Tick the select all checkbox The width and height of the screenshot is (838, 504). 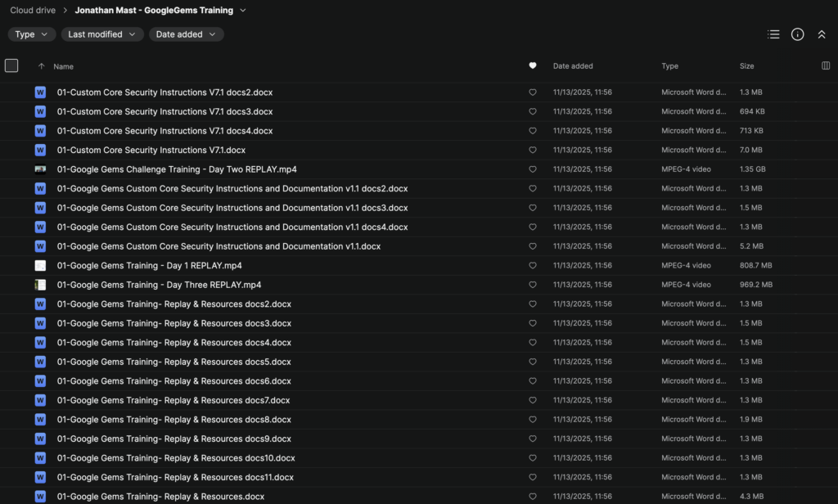tap(11, 66)
